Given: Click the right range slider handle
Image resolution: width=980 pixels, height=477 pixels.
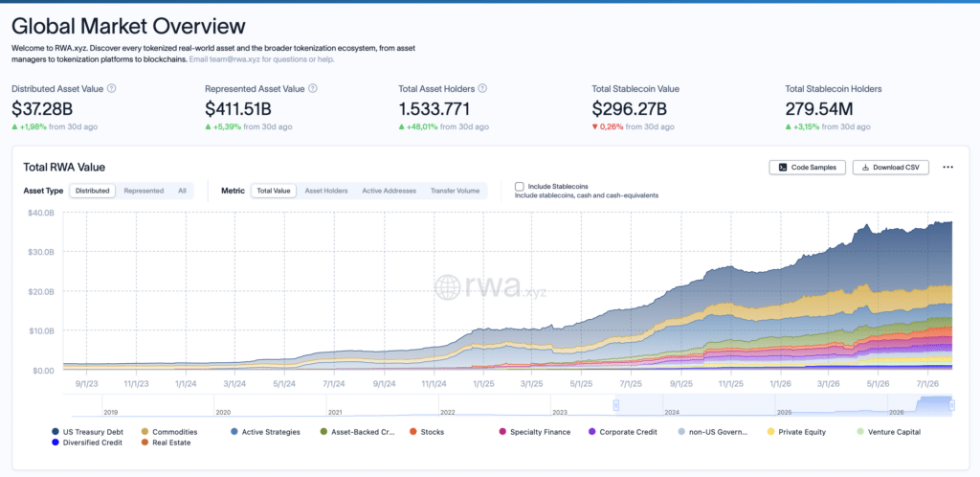Looking at the screenshot, I should 952,405.
